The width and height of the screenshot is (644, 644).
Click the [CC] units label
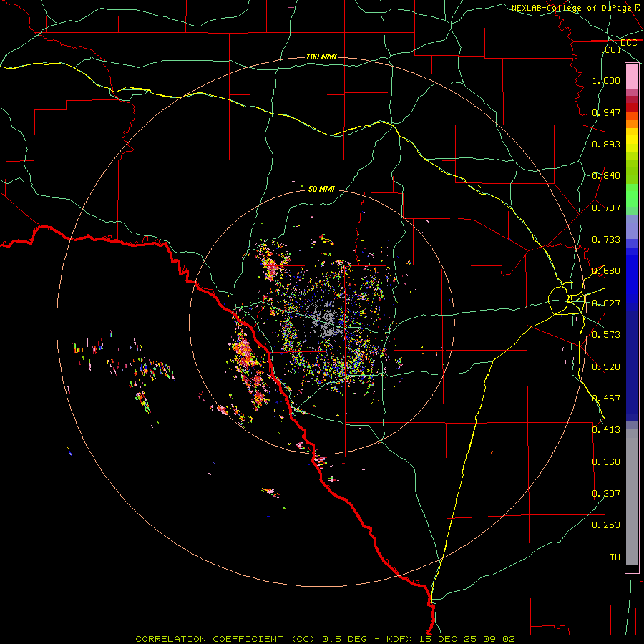coord(611,49)
